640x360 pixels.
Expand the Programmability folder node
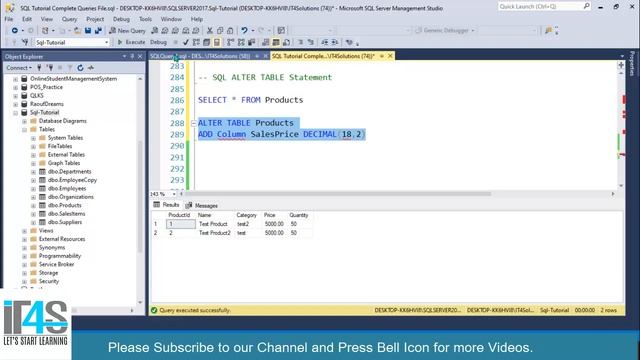[24, 256]
